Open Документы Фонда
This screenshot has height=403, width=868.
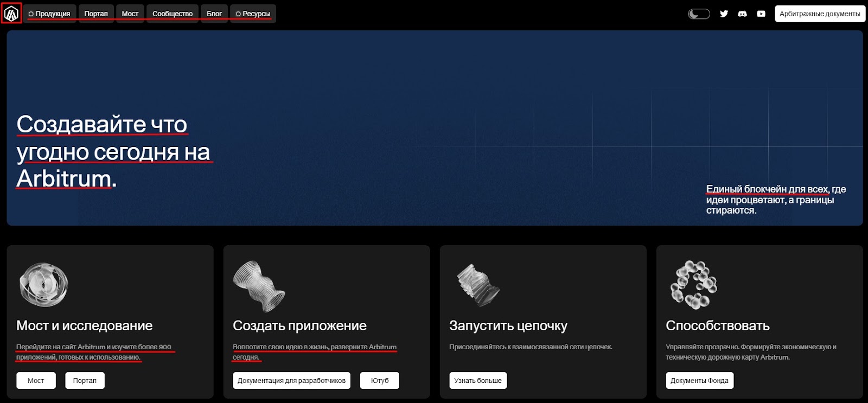[699, 380]
